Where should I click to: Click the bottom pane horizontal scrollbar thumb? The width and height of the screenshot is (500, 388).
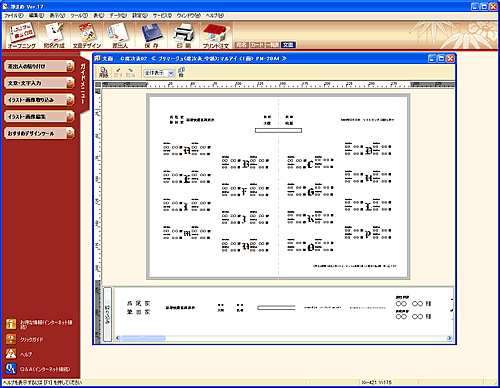tap(143, 338)
